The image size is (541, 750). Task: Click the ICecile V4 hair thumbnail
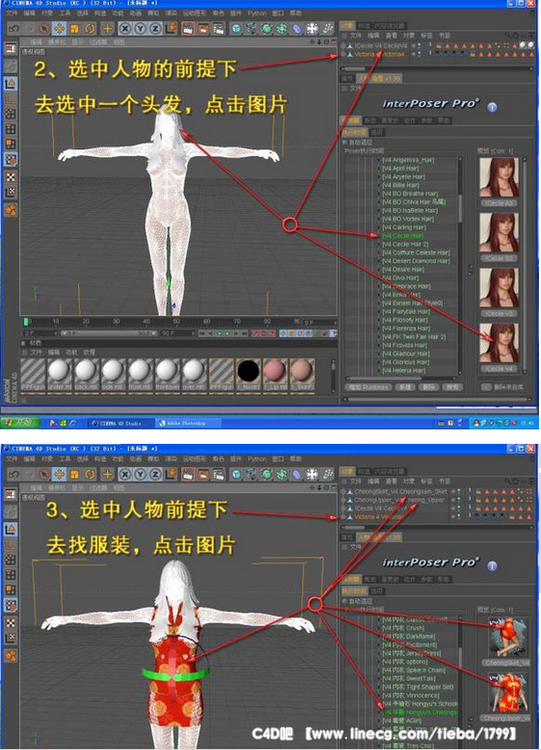499,342
